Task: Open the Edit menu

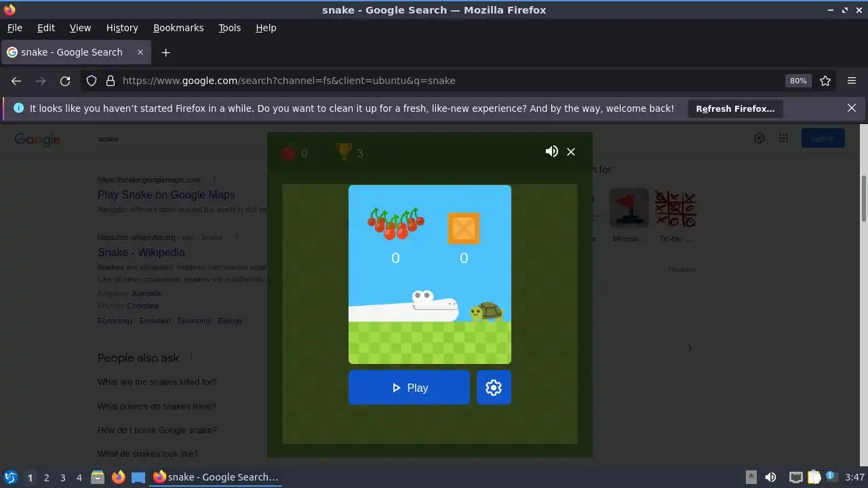Action: click(x=46, y=28)
